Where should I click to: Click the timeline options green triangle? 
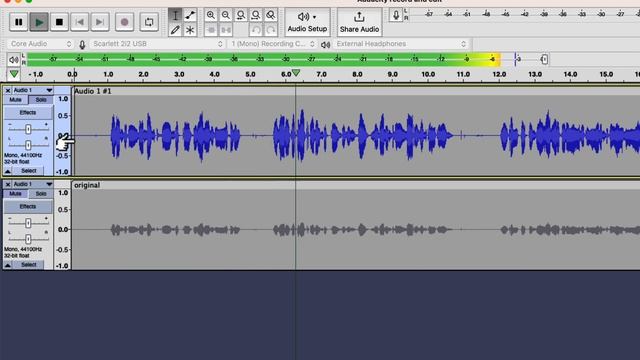14,74
